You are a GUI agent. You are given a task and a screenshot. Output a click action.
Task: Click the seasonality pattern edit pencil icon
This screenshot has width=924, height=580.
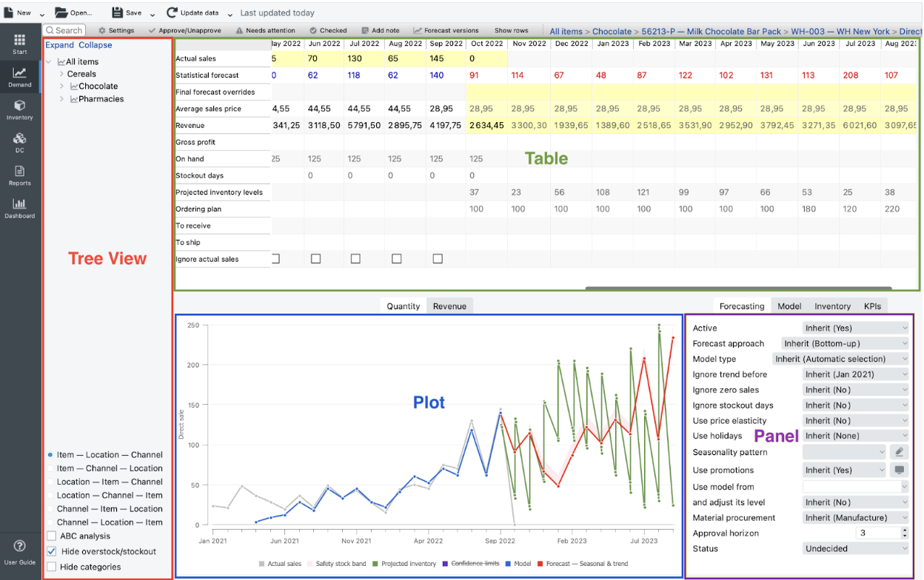pos(899,452)
